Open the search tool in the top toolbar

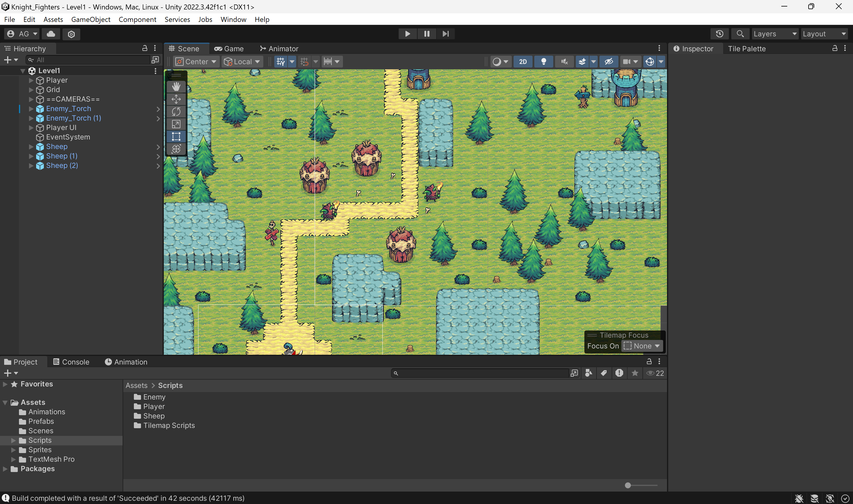740,34
